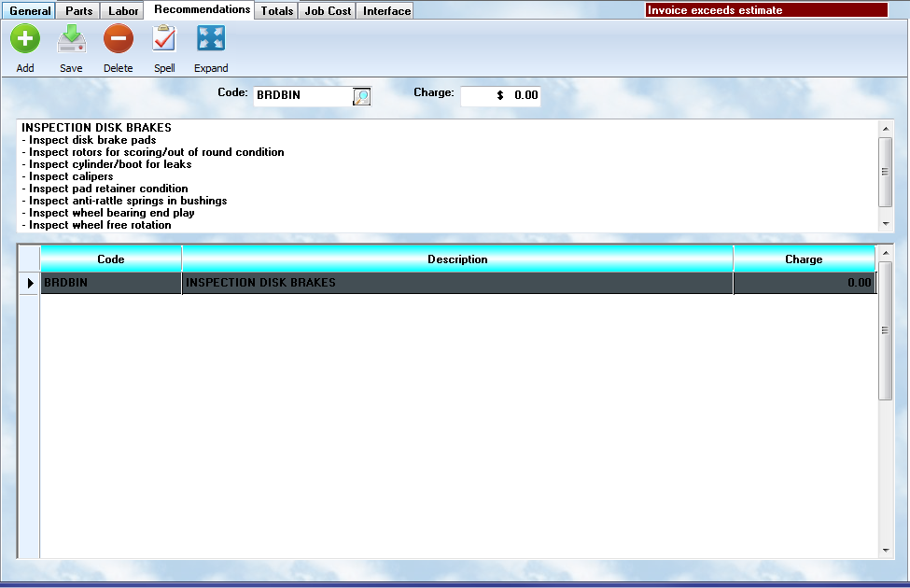Image resolution: width=910 pixels, height=588 pixels.
Task: Switch to the Job Cost tab
Action: point(328,11)
